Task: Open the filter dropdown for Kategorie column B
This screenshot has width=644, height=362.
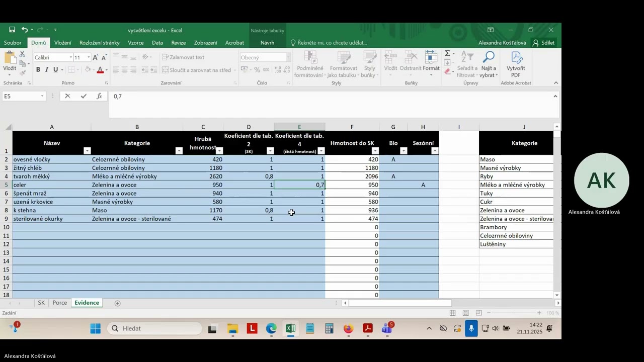Action: pos(179,151)
